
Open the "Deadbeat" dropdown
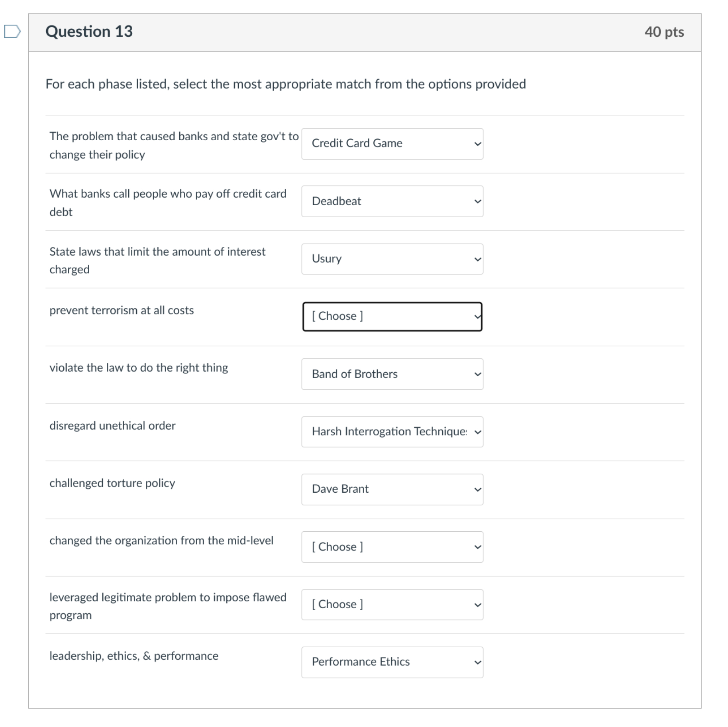pyautogui.click(x=391, y=201)
